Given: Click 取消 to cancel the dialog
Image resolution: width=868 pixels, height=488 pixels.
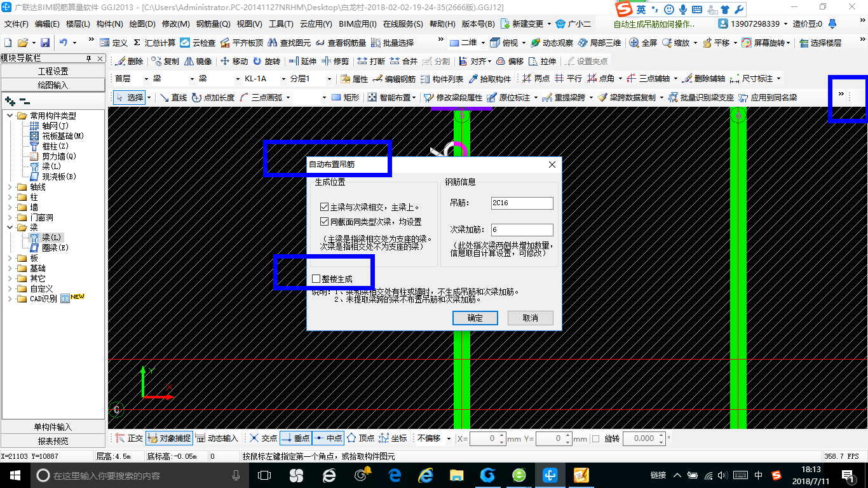Looking at the screenshot, I should pyautogui.click(x=531, y=318).
